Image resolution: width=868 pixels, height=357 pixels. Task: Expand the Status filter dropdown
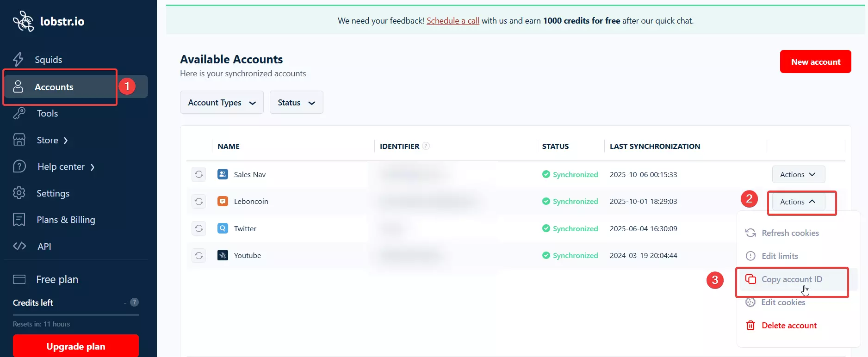click(x=296, y=103)
